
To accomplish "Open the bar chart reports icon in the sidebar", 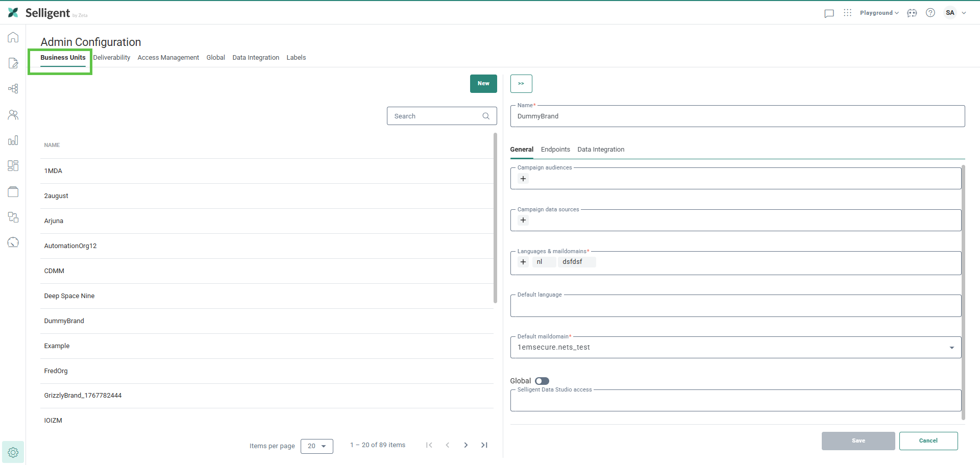I will click(x=13, y=140).
